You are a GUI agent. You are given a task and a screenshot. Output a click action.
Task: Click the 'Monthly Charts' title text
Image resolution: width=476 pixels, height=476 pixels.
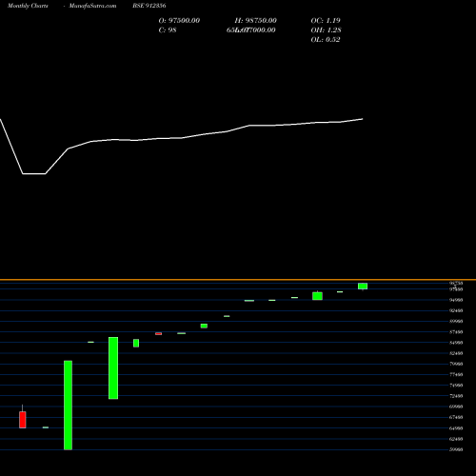pos(28,6)
